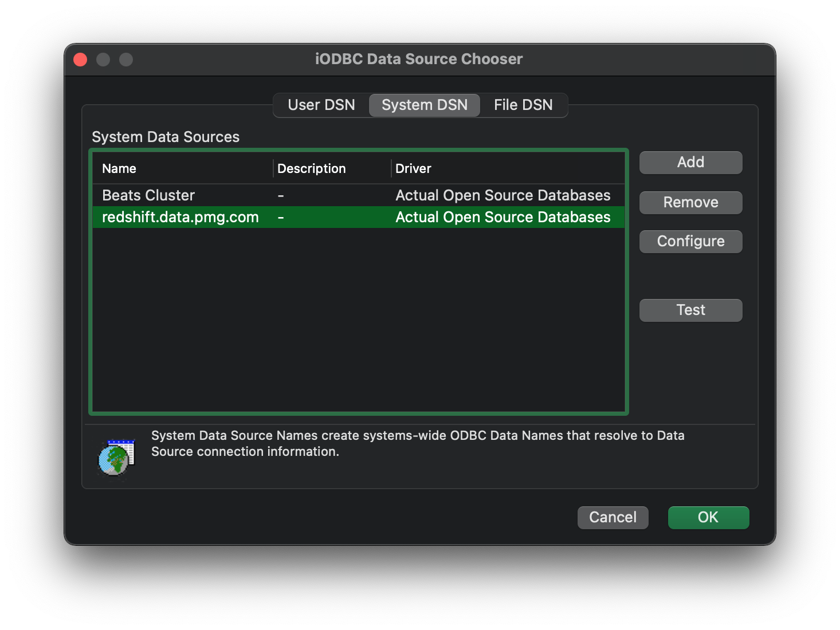Viewport: 840px width, 630px height.
Task: Click the Name column header
Action: (119, 168)
